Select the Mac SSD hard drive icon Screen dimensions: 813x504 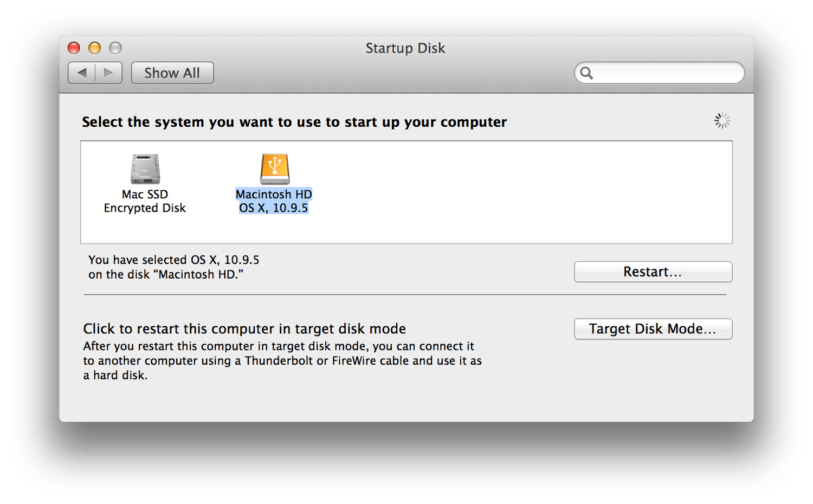coord(145,169)
